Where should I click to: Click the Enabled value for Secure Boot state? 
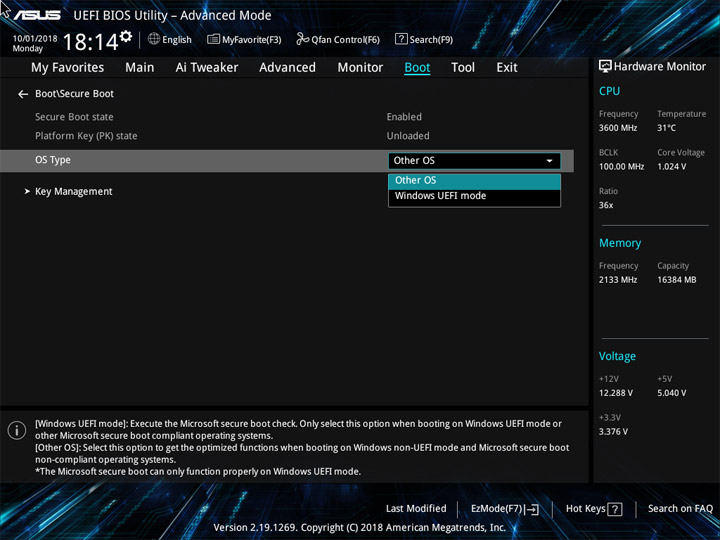[404, 117]
